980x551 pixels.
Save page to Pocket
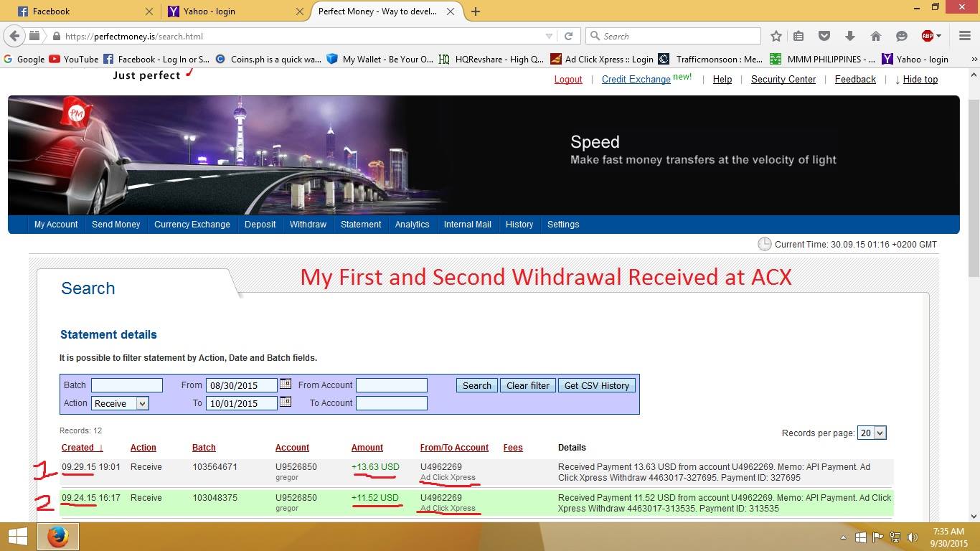(x=824, y=36)
